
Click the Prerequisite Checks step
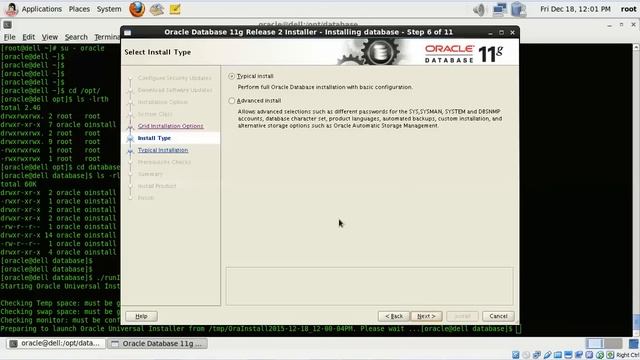[164, 162]
